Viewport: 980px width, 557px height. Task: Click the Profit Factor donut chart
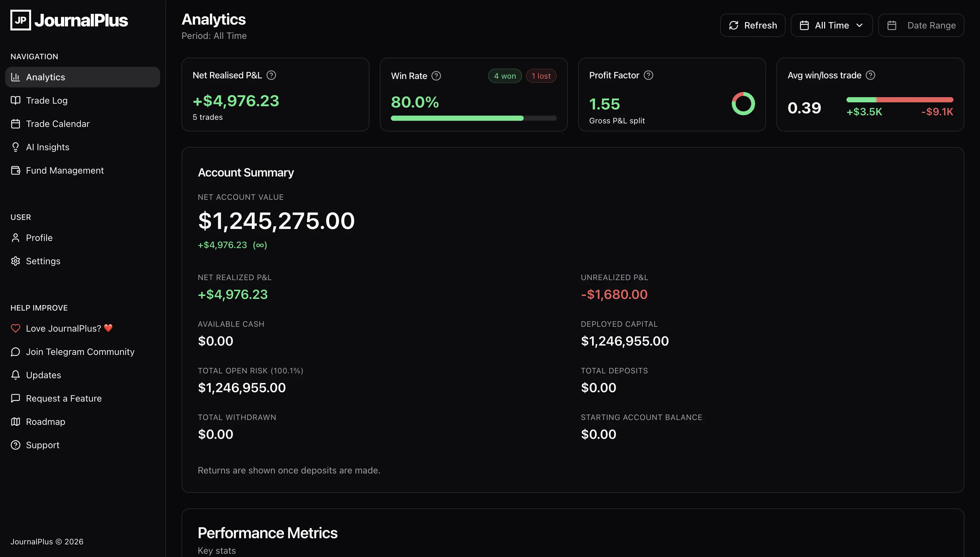pos(743,103)
